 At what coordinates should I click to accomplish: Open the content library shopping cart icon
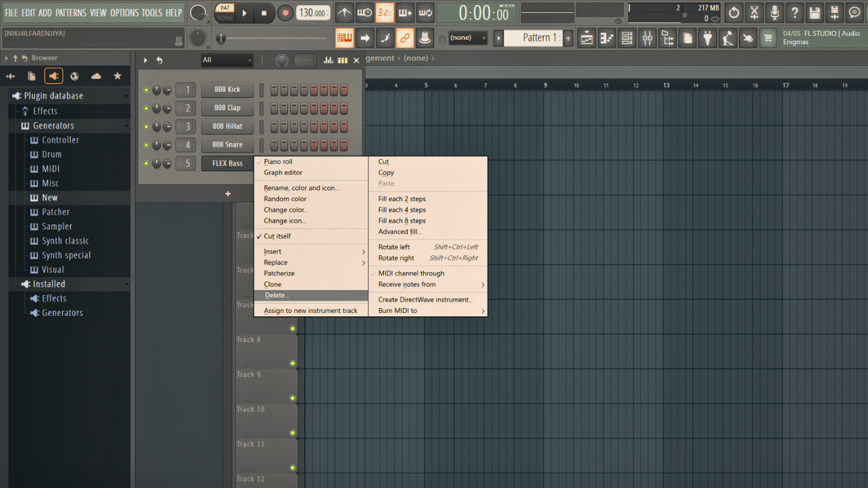769,38
